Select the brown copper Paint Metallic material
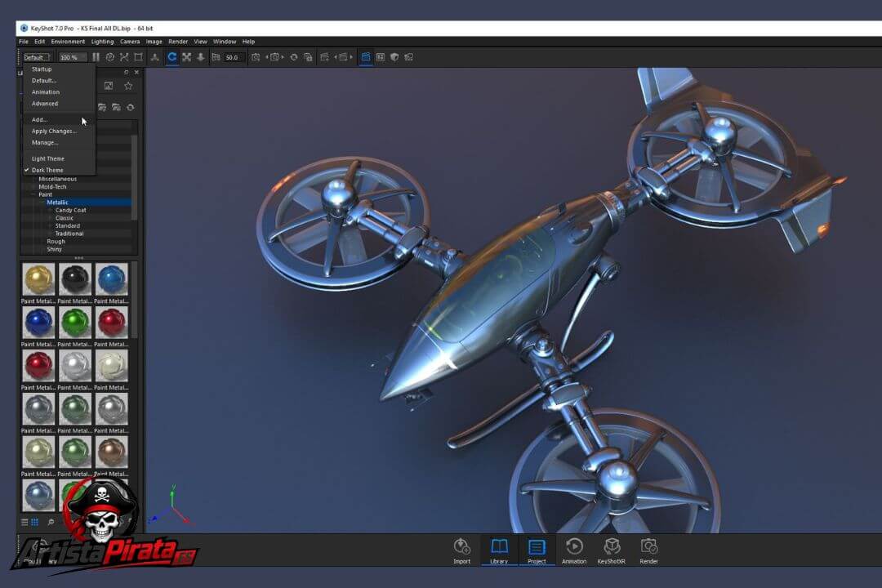The height and width of the screenshot is (588, 882). (111, 452)
